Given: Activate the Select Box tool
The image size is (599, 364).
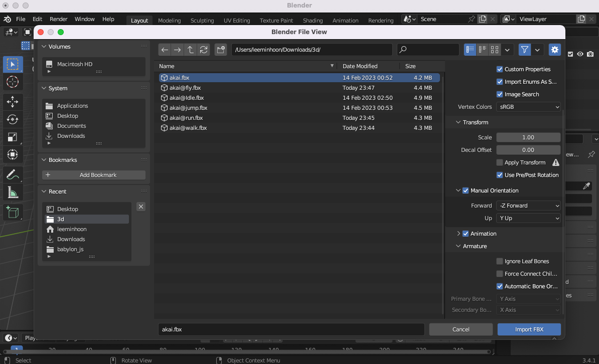Looking at the screenshot, I should (x=12, y=64).
